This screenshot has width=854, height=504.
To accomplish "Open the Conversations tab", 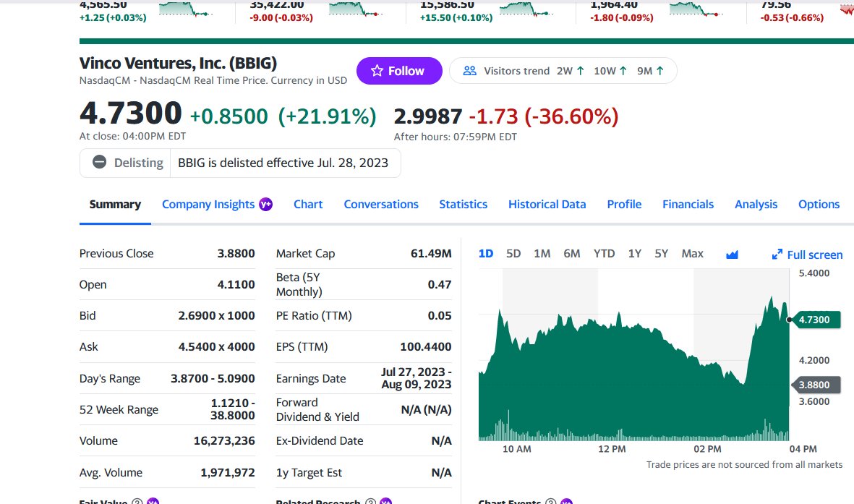I will coord(380,205).
